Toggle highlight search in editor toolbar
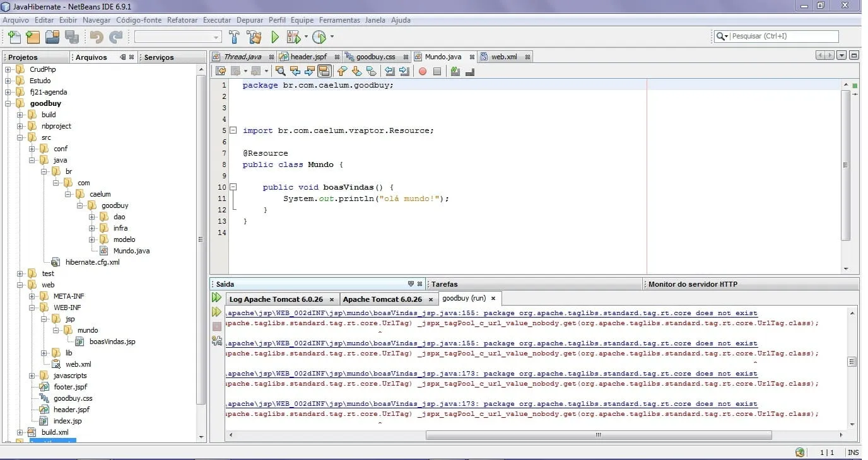 click(324, 71)
